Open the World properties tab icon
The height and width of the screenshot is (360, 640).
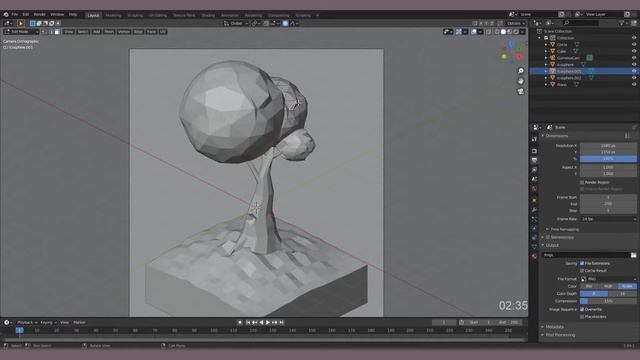click(x=534, y=189)
